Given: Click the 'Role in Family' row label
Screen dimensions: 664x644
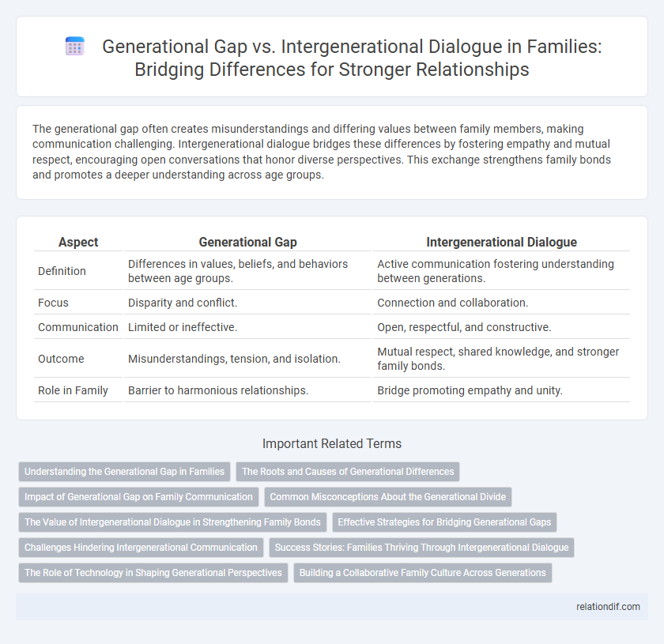Looking at the screenshot, I should point(73,390).
